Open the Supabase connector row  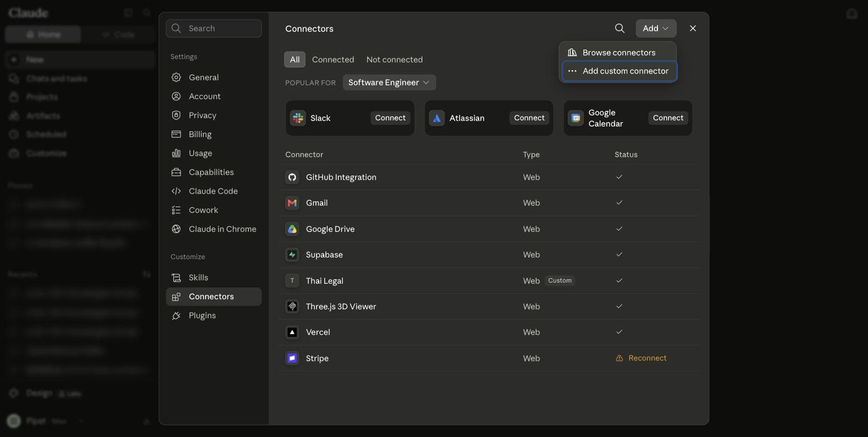click(489, 255)
